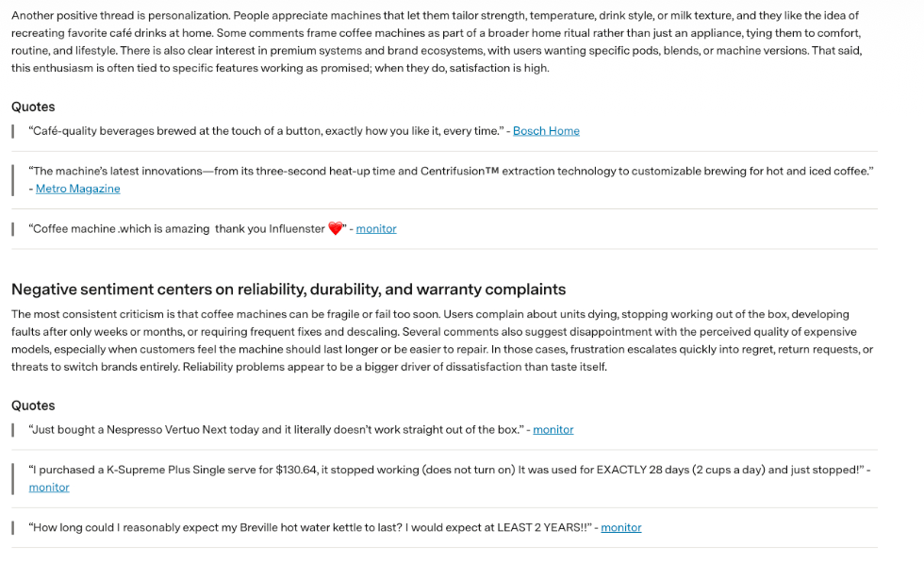Open the Metro Magazine source link

pos(77,189)
